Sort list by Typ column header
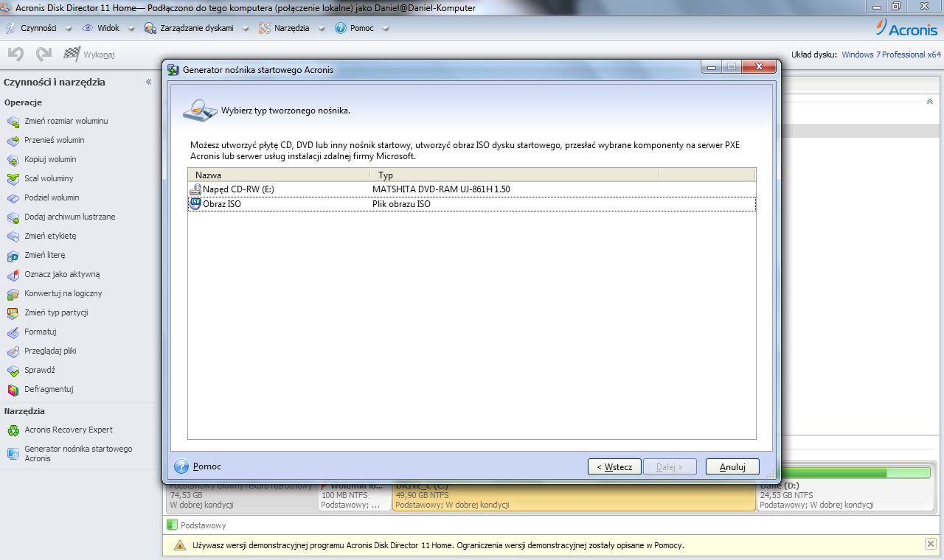 [514, 175]
